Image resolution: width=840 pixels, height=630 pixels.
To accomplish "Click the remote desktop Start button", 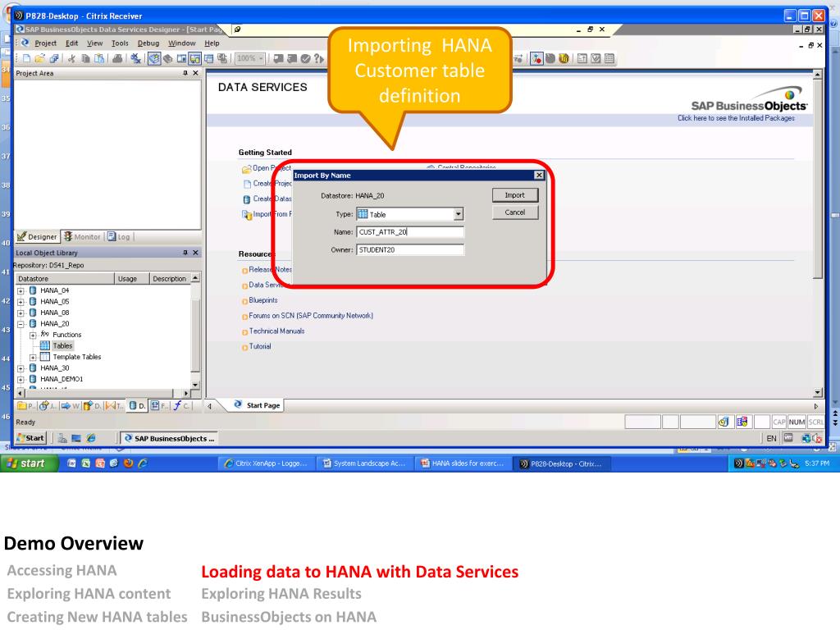I will pyautogui.click(x=30, y=438).
